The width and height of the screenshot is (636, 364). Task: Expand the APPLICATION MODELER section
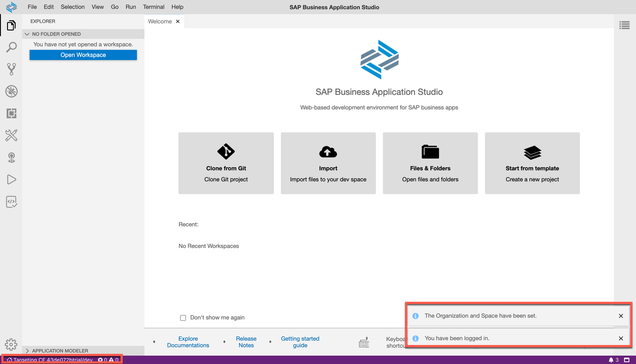(x=83, y=351)
